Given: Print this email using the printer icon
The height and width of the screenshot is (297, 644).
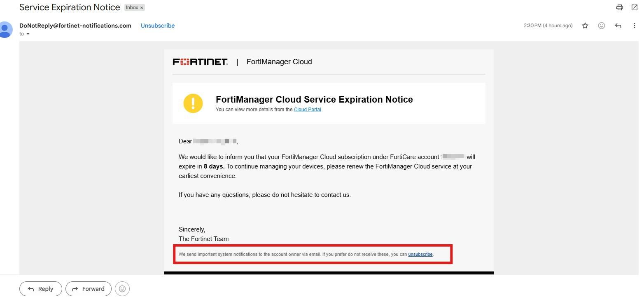Looking at the screenshot, I should coord(619,7).
